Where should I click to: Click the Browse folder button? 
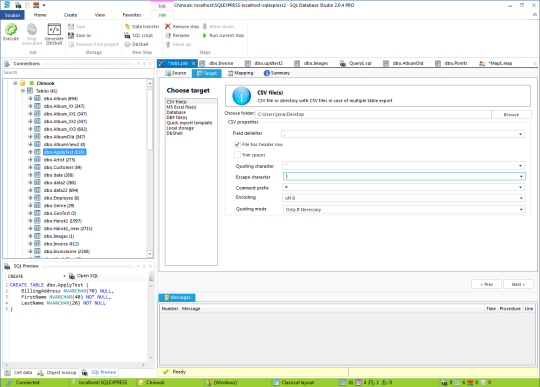click(x=511, y=115)
